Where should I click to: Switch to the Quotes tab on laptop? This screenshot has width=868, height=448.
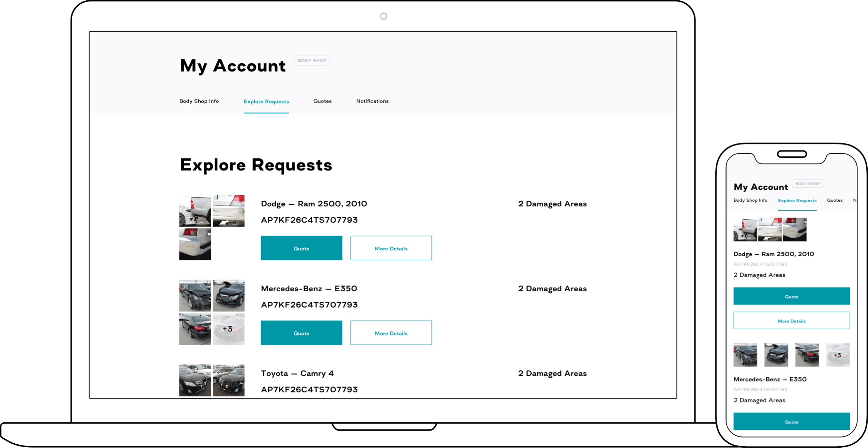pyautogui.click(x=322, y=101)
